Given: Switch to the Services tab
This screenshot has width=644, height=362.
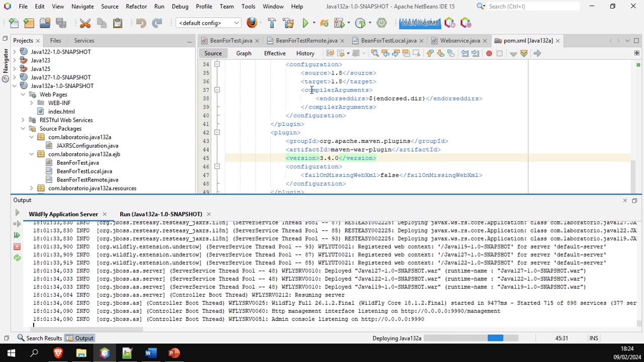Looking at the screenshot, I should pos(84,41).
